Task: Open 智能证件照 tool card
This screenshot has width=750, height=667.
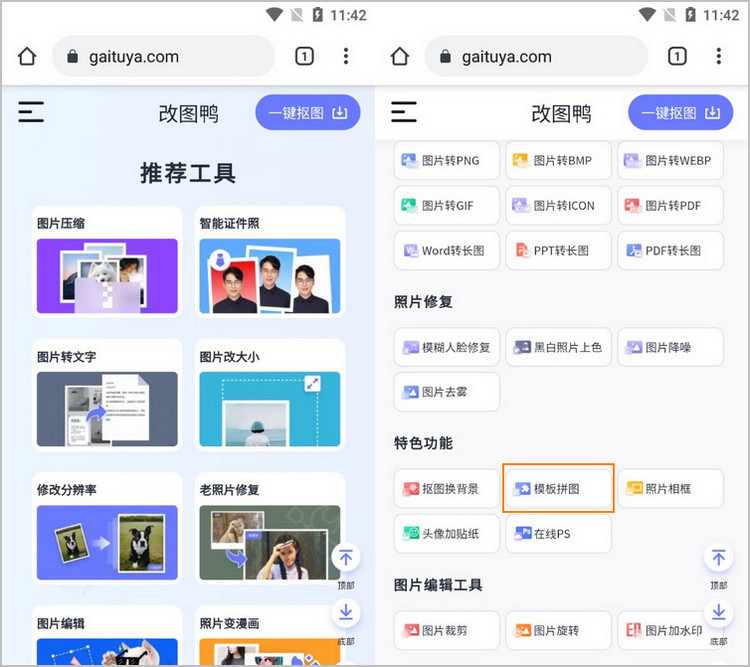Action: pos(270,262)
